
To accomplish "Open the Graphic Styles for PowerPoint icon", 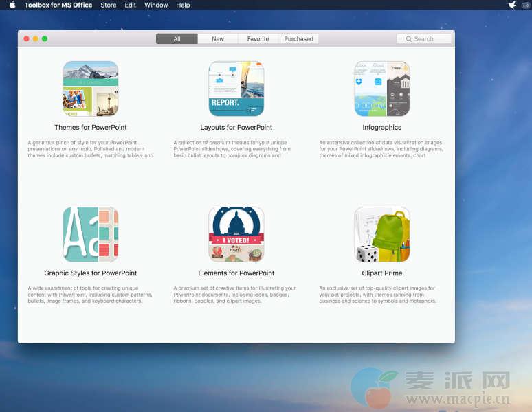I will [91, 234].
